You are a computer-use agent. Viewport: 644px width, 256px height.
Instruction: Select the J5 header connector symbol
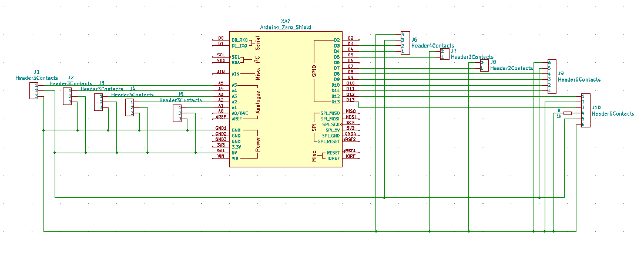(x=177, y=113)
